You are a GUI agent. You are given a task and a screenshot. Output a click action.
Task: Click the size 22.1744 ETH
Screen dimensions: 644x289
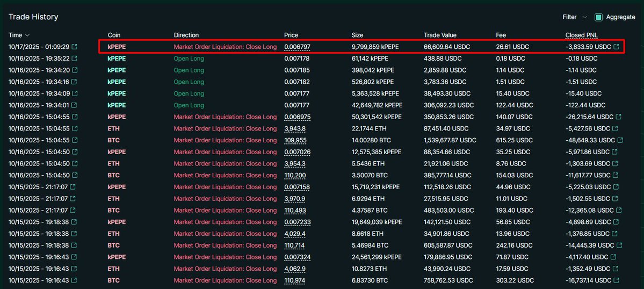[x=369, y=128]
